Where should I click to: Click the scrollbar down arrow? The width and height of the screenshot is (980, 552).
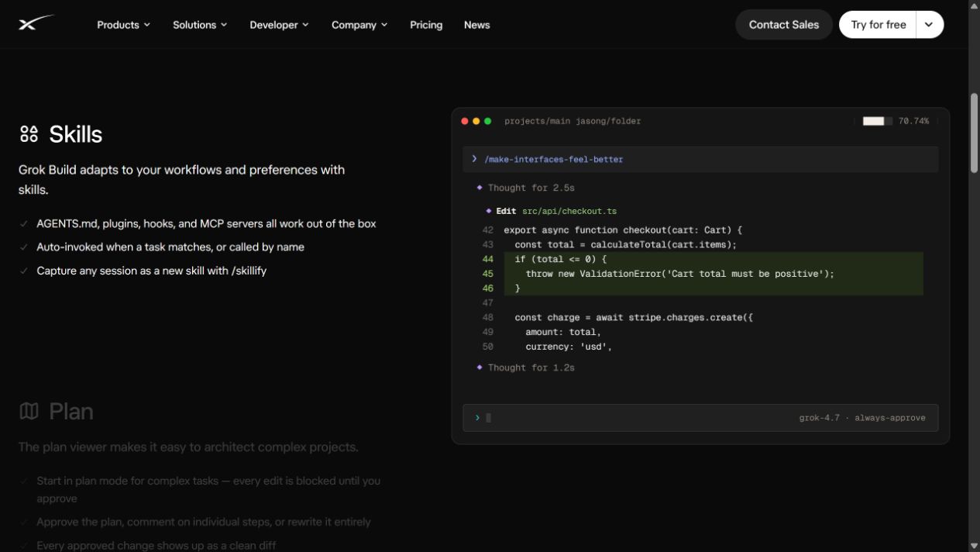pos(974,546)
